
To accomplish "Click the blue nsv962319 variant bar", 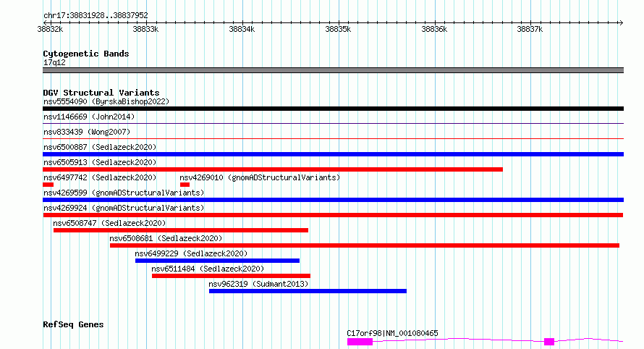I will pyautogui.click(x=308, y=291).
